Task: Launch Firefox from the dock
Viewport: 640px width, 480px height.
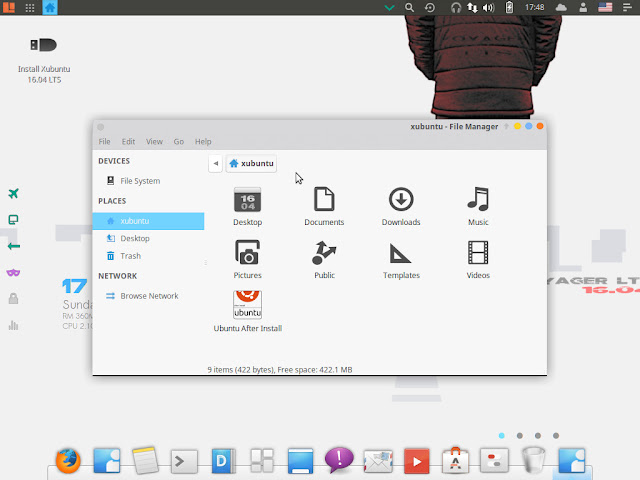Action: (x=68, y=461)
